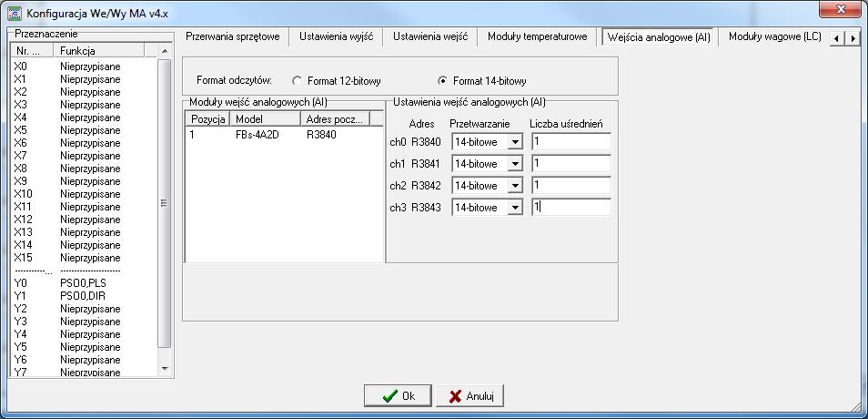Click ch1 Liczba uśrednień input field
The width and height of the screenshot is (868, 419).
point(571,163)
